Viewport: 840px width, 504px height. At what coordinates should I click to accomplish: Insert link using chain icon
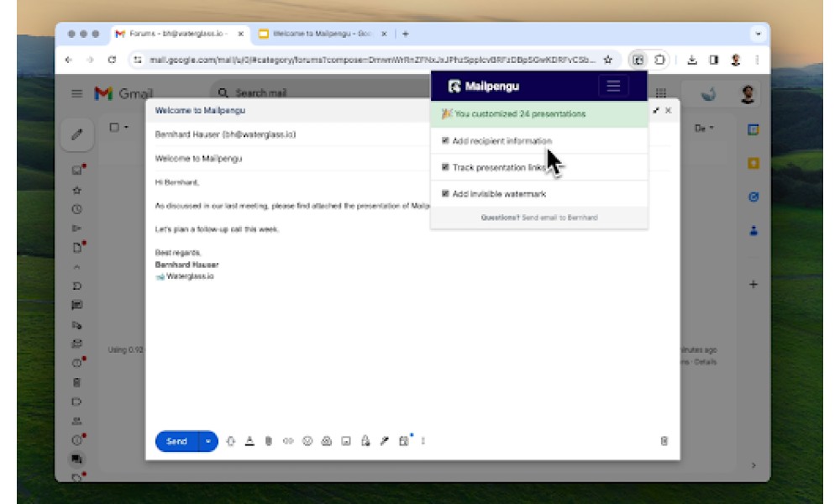point(288,441)
